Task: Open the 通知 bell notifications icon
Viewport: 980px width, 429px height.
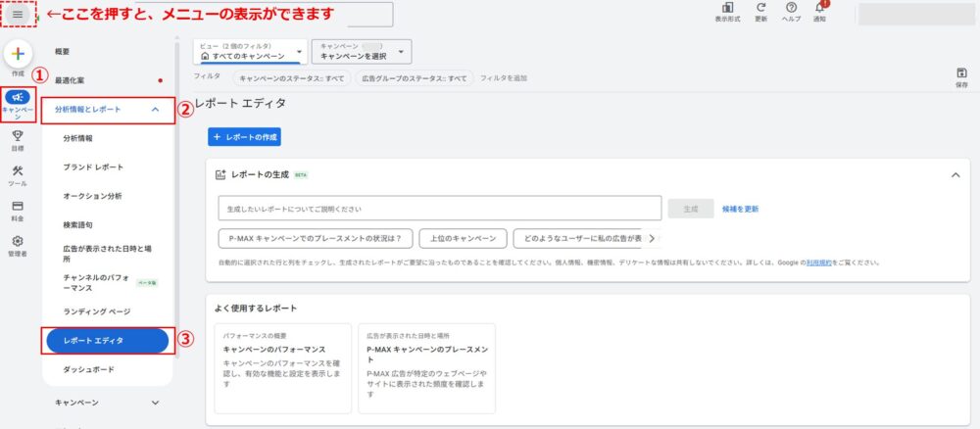Action: tap(820, 8)
